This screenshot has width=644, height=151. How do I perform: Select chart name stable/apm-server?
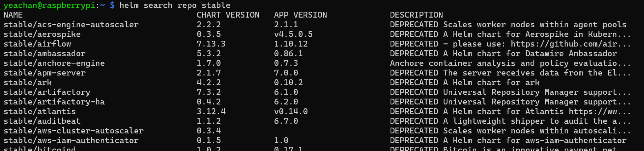[x=45, y=73]
